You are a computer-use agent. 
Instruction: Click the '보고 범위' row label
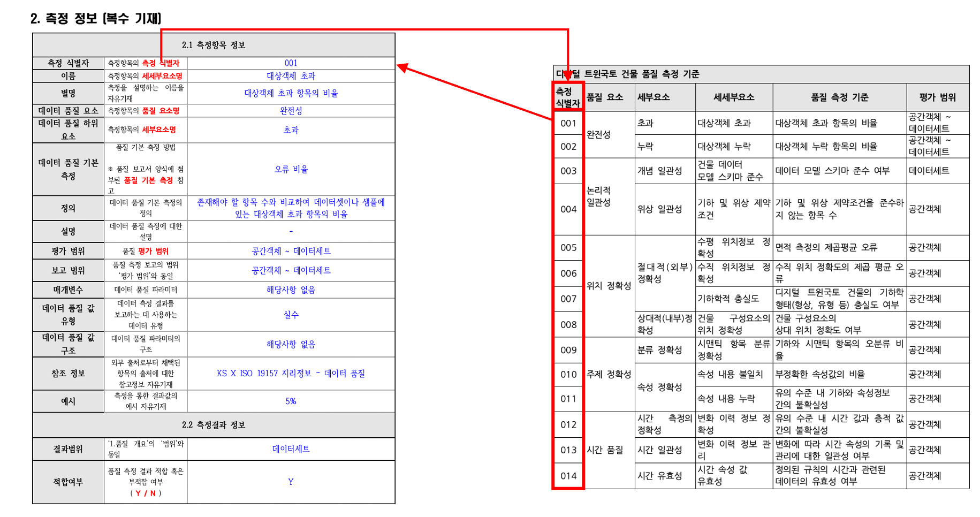click(x=68, y=270)
